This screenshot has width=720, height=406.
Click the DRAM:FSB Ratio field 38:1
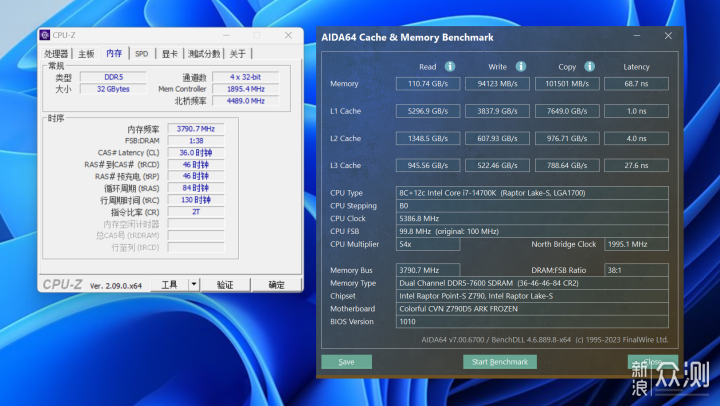[x=636, y=270]
